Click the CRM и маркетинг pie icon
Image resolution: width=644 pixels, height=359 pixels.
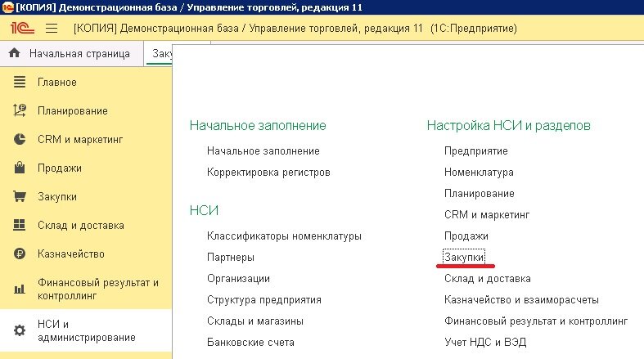[x=20, y=139]
